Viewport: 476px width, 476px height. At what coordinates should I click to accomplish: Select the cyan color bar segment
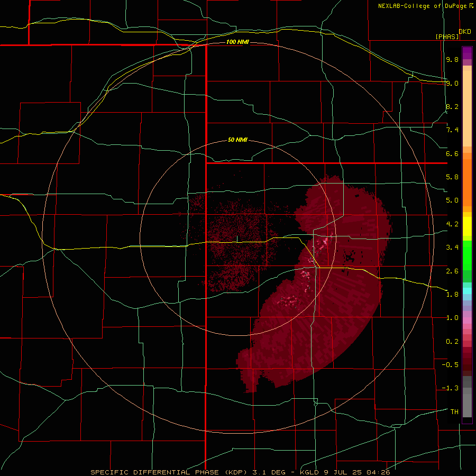467,291
